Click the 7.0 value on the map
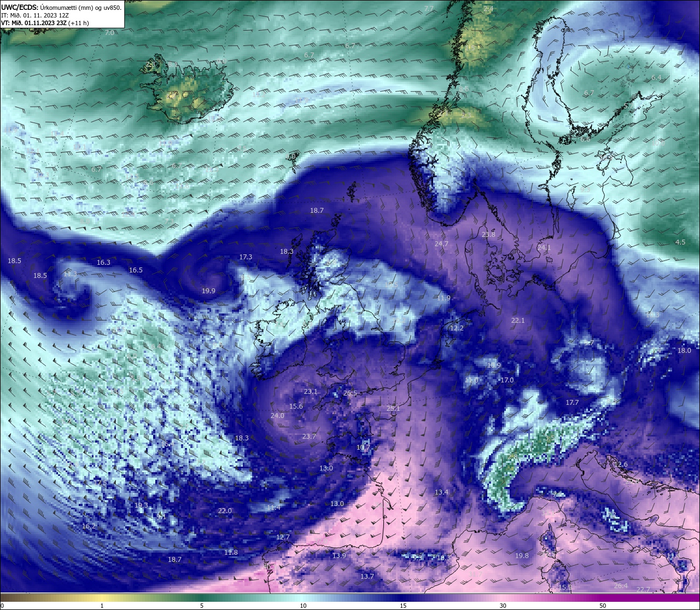 pyautogui.click(x=109, y=33)
